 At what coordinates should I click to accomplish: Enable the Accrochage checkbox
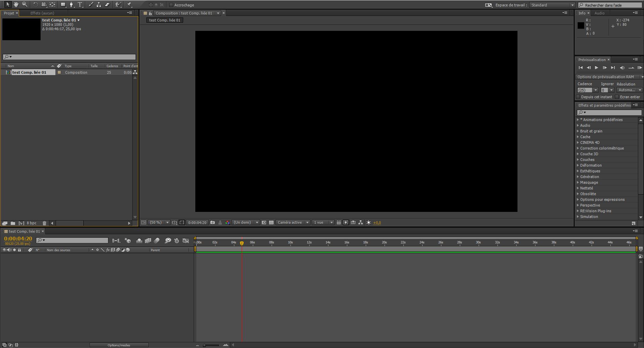[x=171, y=5]
